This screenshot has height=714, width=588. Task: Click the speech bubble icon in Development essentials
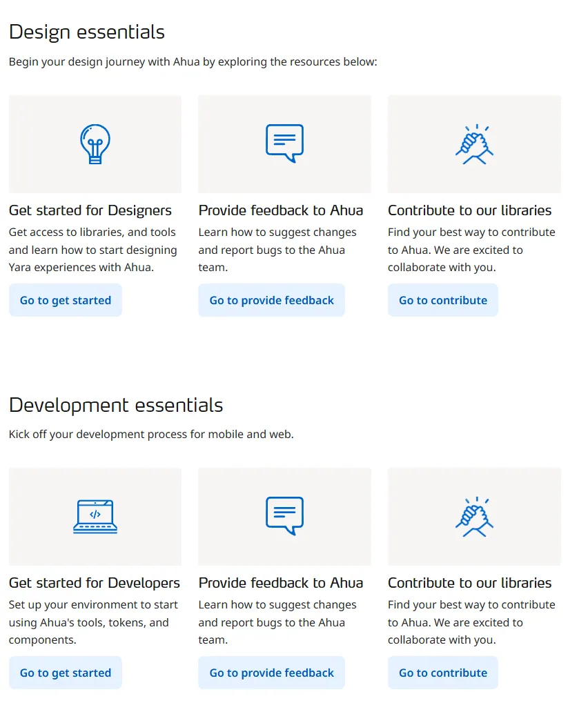pos(284,516)
